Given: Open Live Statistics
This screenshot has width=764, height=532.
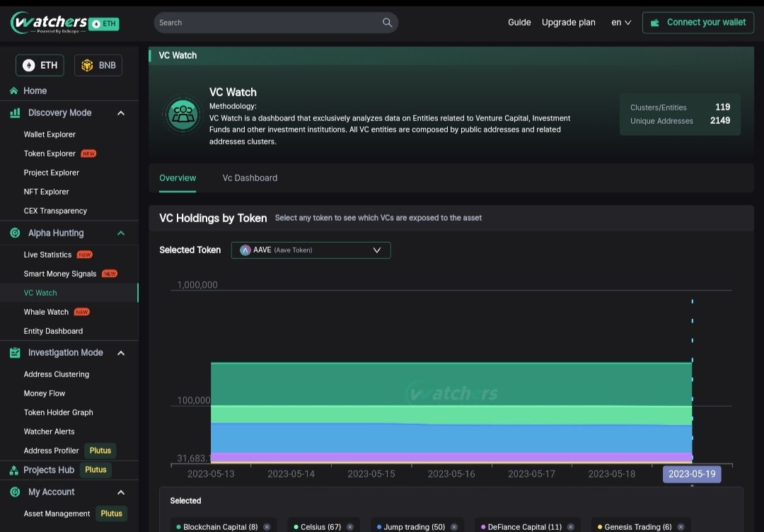Looking at the screenshot, I should pyautogui.click(x=48, y=254).
